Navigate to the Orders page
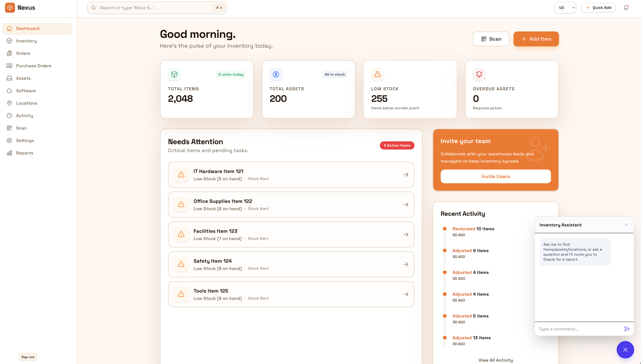The image size is (641, 364). coord(23,53)
